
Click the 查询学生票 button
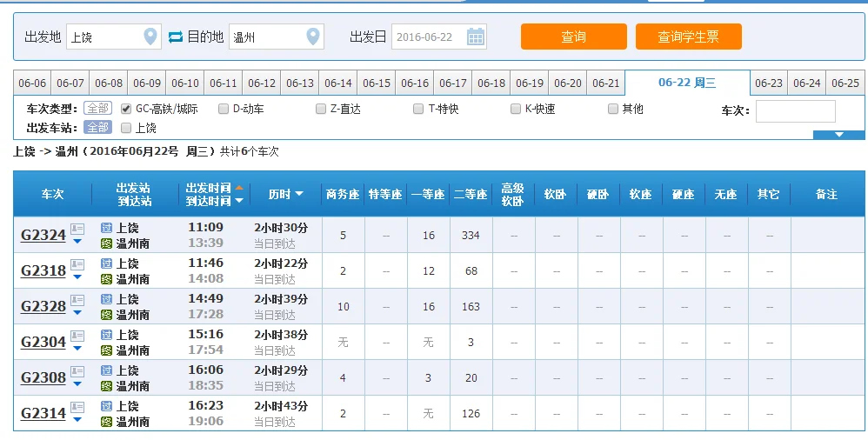tap(688, 37)
